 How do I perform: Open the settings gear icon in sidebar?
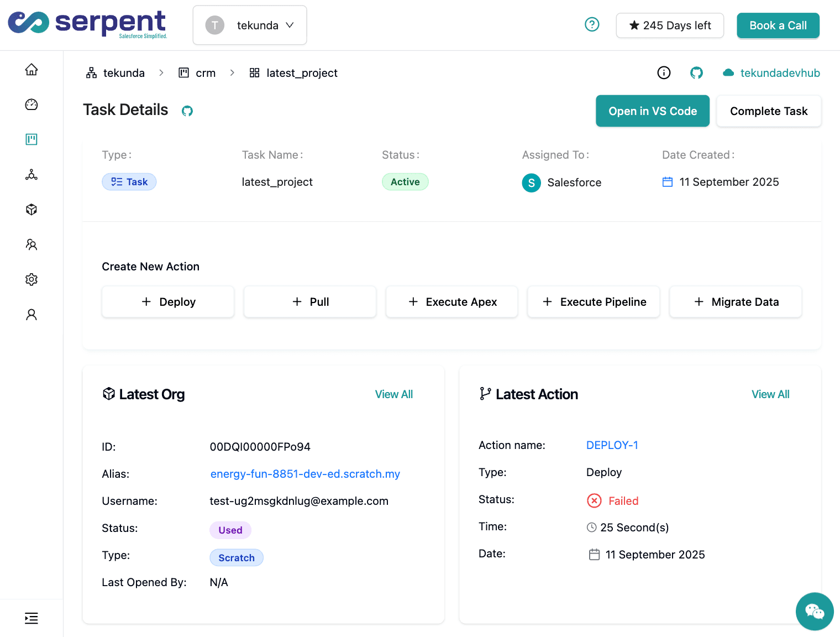[32, 280]
